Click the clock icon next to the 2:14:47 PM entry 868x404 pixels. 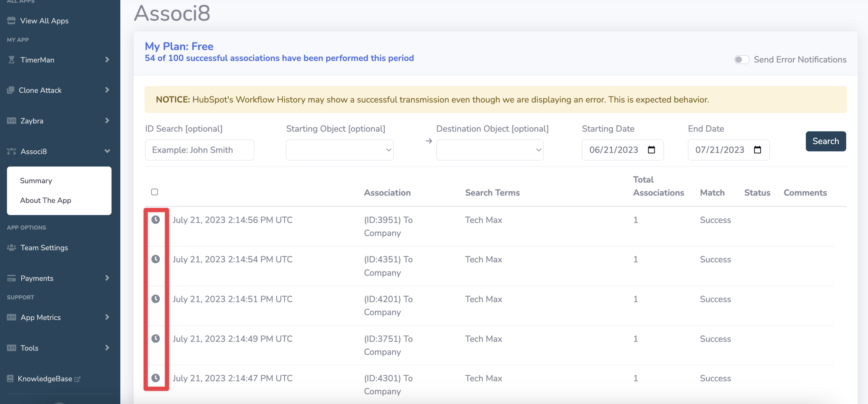pyautogui.click(x=156, y=378)
